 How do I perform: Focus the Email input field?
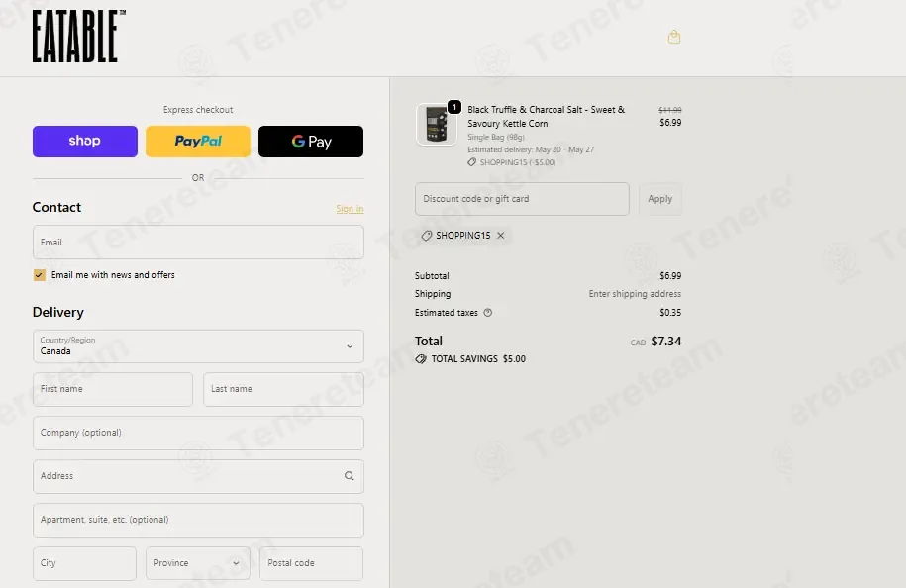point(198,242)
